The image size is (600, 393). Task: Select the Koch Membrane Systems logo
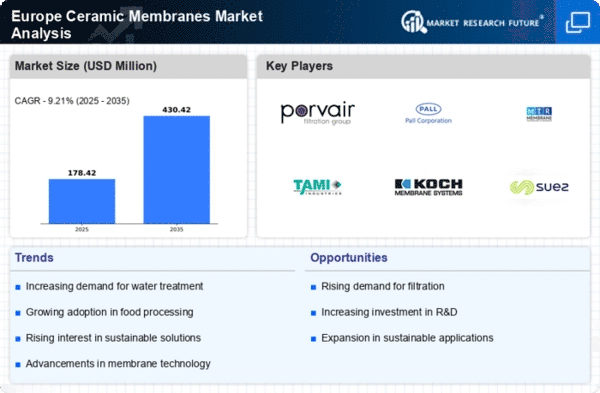(428, 187)
